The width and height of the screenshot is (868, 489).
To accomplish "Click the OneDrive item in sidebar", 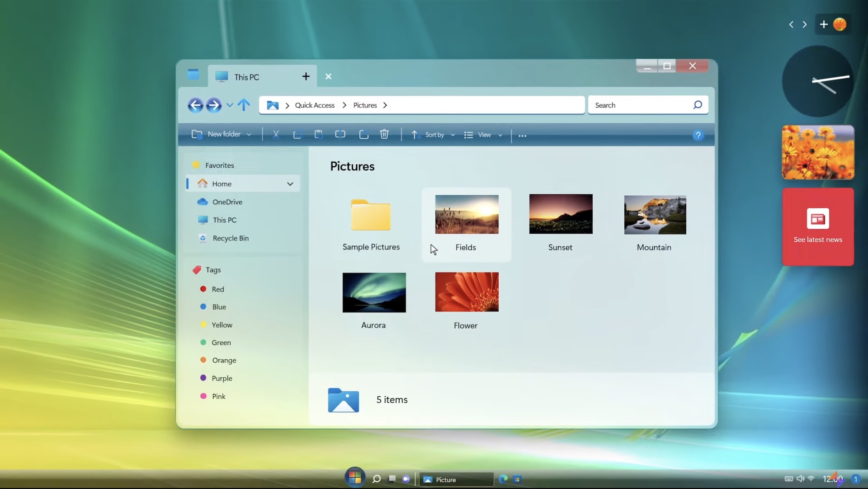I will 227,201.
